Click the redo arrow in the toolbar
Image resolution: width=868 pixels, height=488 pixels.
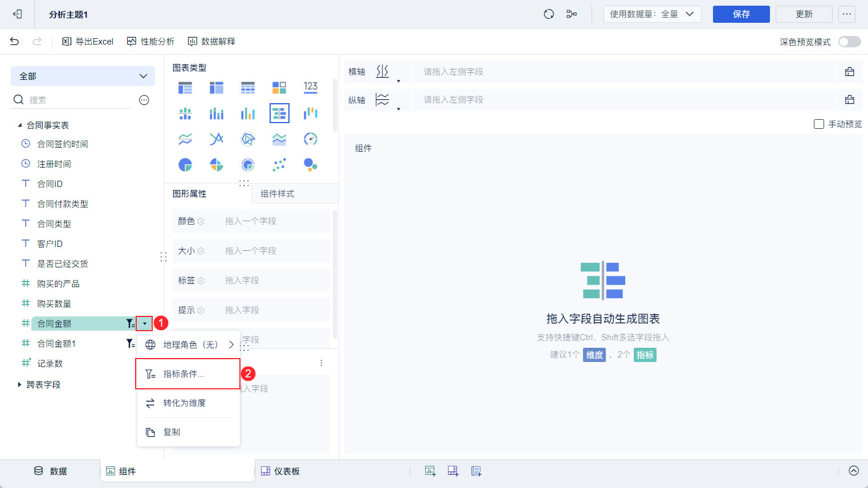pyautogui.click(x=37, y=41)
